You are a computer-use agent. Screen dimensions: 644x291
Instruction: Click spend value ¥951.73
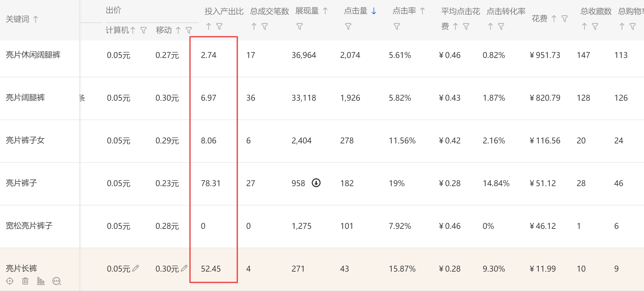coord(545,55)
